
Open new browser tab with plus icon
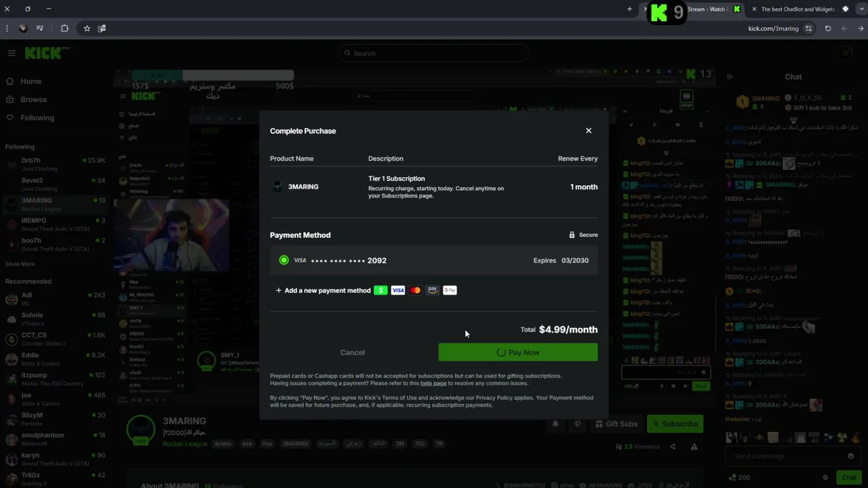click(629, 9)
